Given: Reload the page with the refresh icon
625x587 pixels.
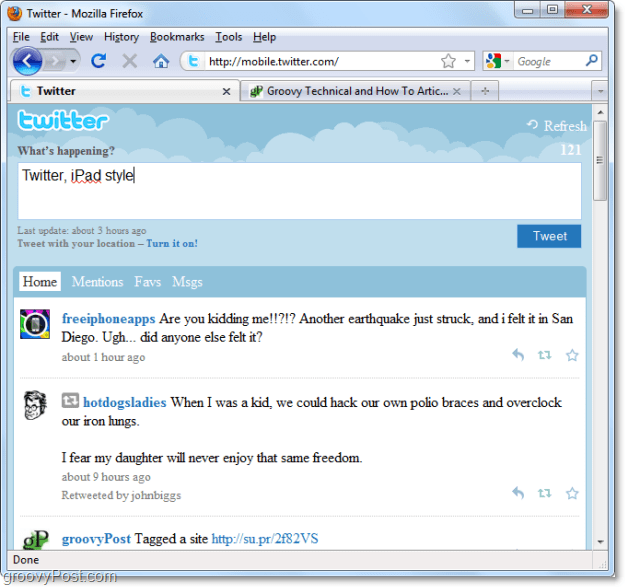Looking at the screenshot, I should (98, 61).
